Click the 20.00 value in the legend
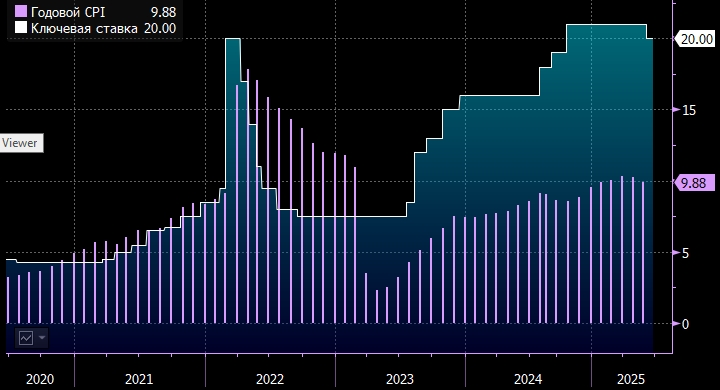Viewport: 720px width, 390px height. click(x=160, y=28)
